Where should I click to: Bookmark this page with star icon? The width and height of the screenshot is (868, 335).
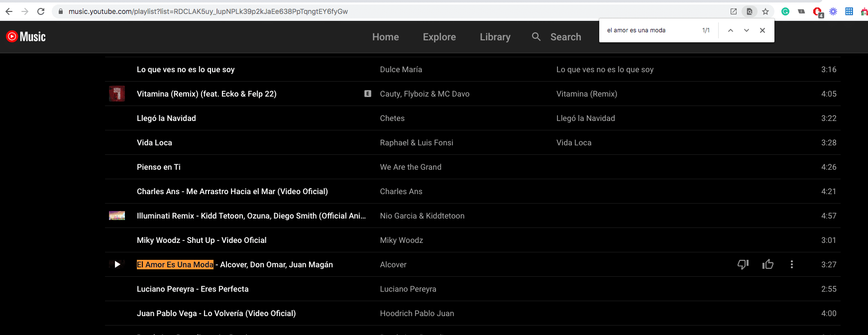tap(765, 11)
